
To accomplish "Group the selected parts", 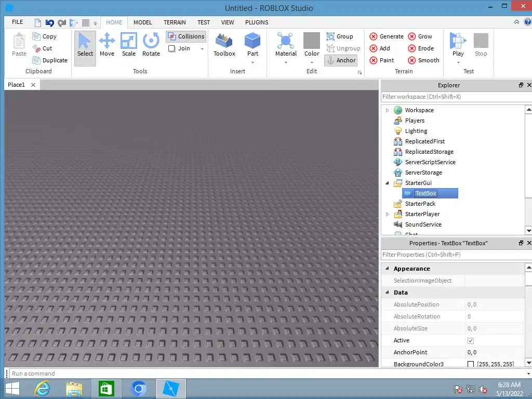I will click(340, 36).
